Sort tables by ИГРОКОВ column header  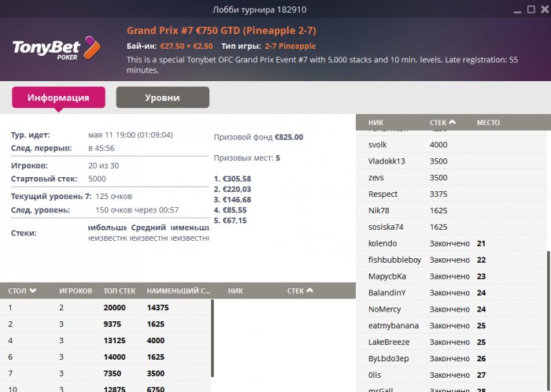tap(76, 291)
